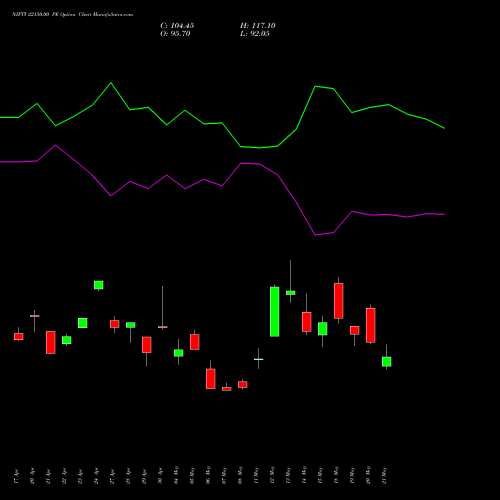
Task: Click the 24 Apr date label
Action: tap(96, 476)
